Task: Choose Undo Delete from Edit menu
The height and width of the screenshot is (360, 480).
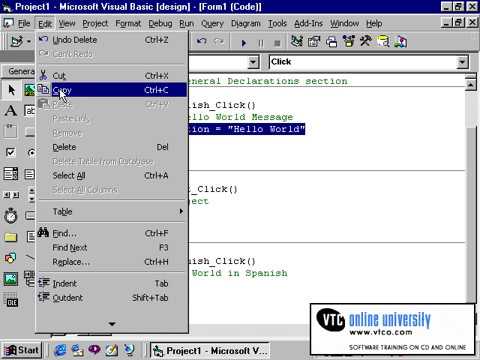Action: (x=111, y=40)
